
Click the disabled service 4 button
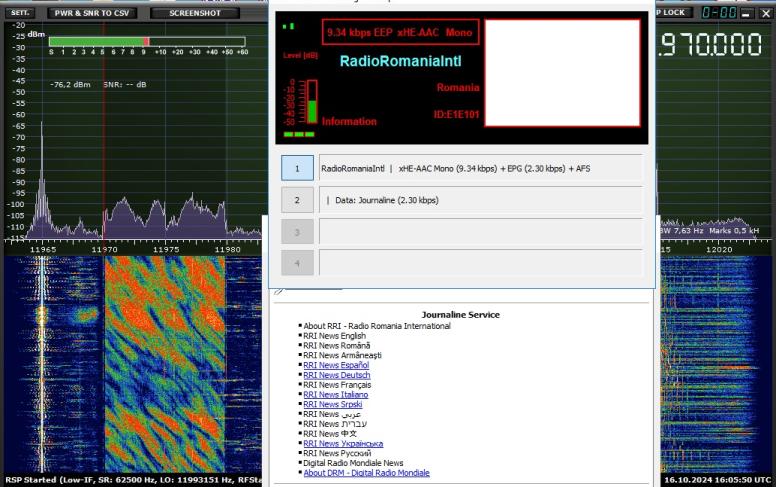297,263
